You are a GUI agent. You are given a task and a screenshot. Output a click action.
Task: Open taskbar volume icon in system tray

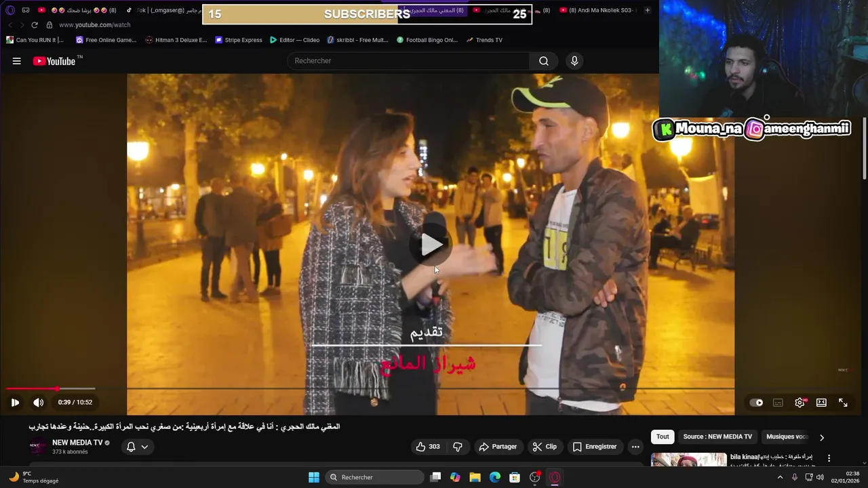point(820,477)
